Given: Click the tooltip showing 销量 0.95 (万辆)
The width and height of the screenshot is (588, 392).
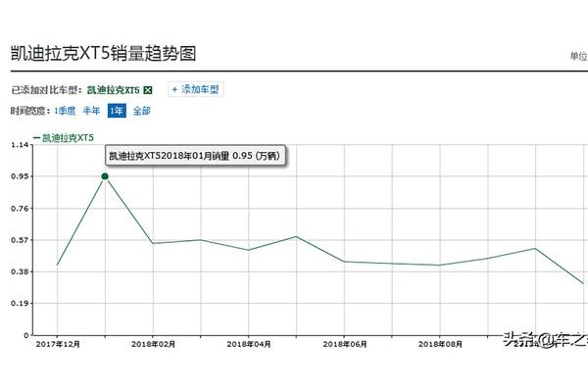Looking at the screenshot, I should [x=195, y=155].
